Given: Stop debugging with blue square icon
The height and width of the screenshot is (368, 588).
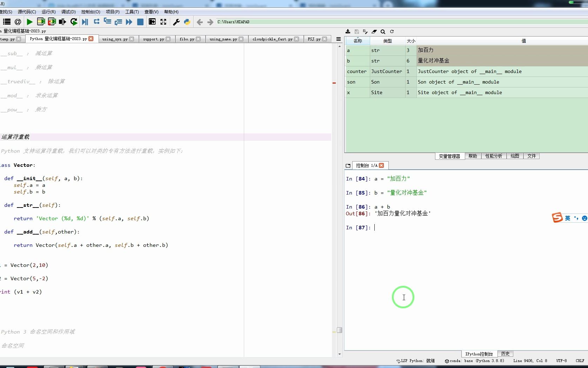Looking at the screenshot, I should click(x=140, y=22).
